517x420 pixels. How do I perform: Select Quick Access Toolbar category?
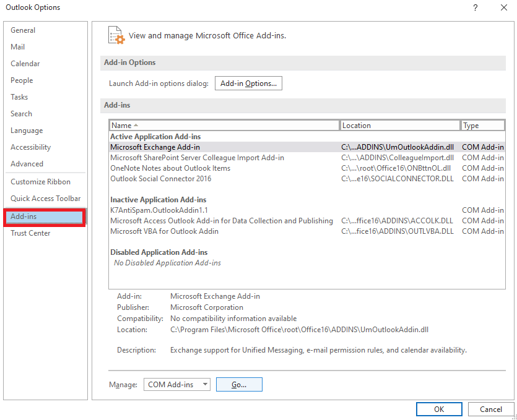point(45,199)
